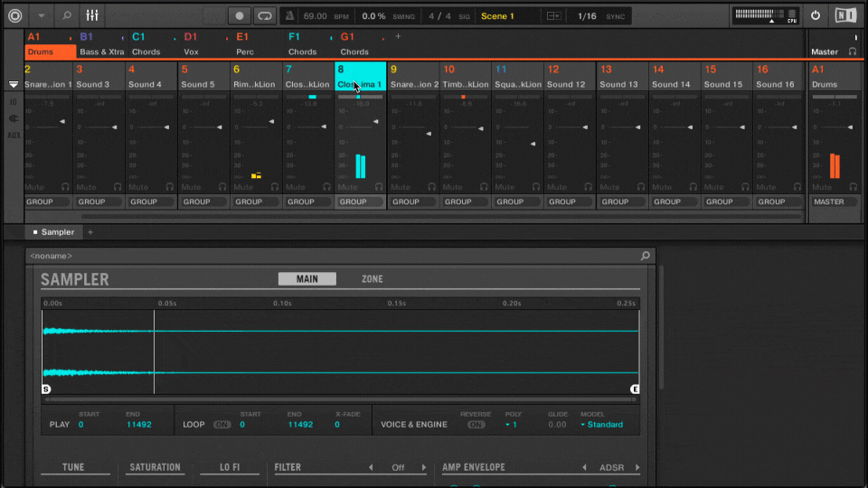Toggle the metronome icon

click(x=289, y=16)
